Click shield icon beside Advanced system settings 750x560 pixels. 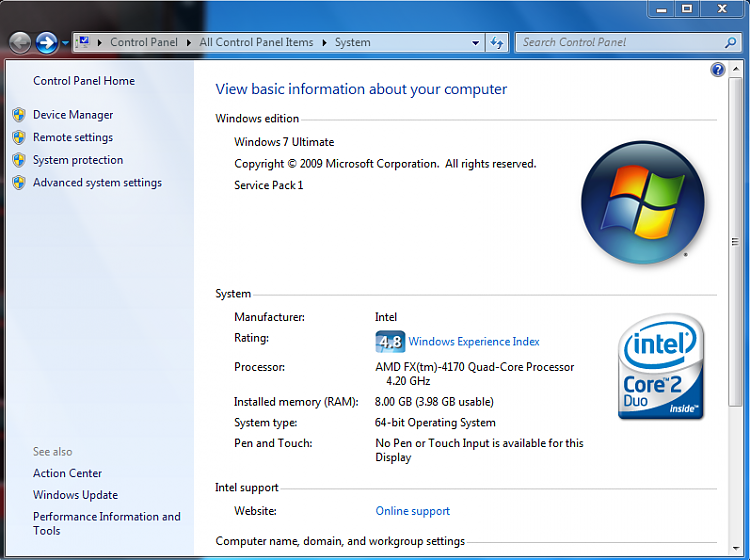(19, 183)
